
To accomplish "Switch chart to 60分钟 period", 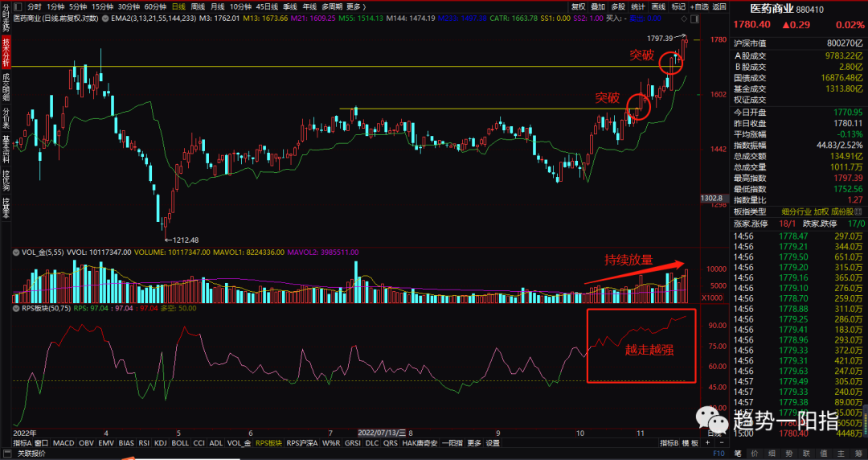I will pyautogui.click(x=156, y=6).
